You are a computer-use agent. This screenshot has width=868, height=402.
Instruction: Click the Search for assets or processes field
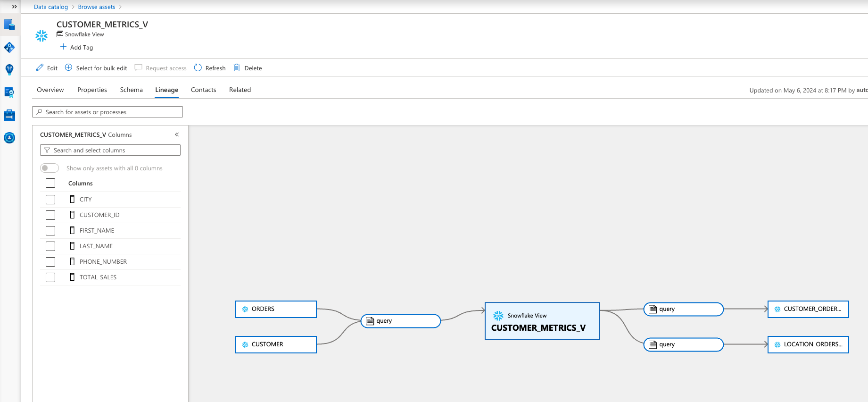coord(107,112)
